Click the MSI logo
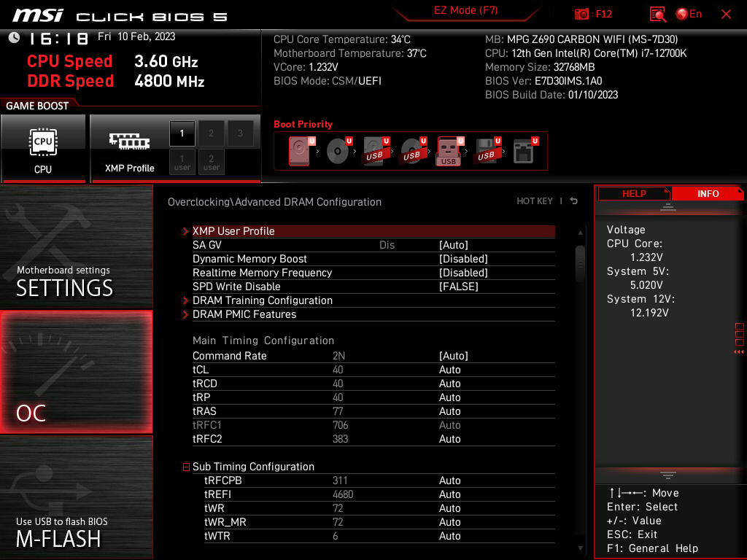The height and width of the screenshot is (560, 747). [38, 15]
